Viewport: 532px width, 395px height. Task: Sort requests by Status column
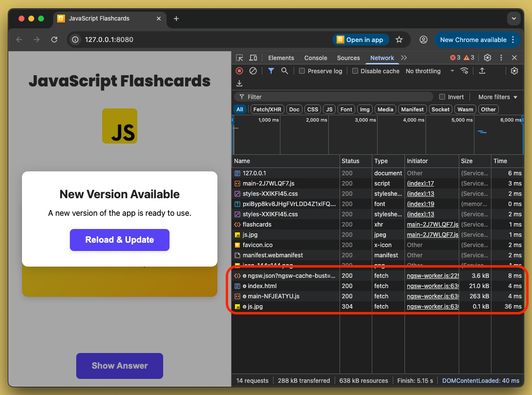coord(356,161)
